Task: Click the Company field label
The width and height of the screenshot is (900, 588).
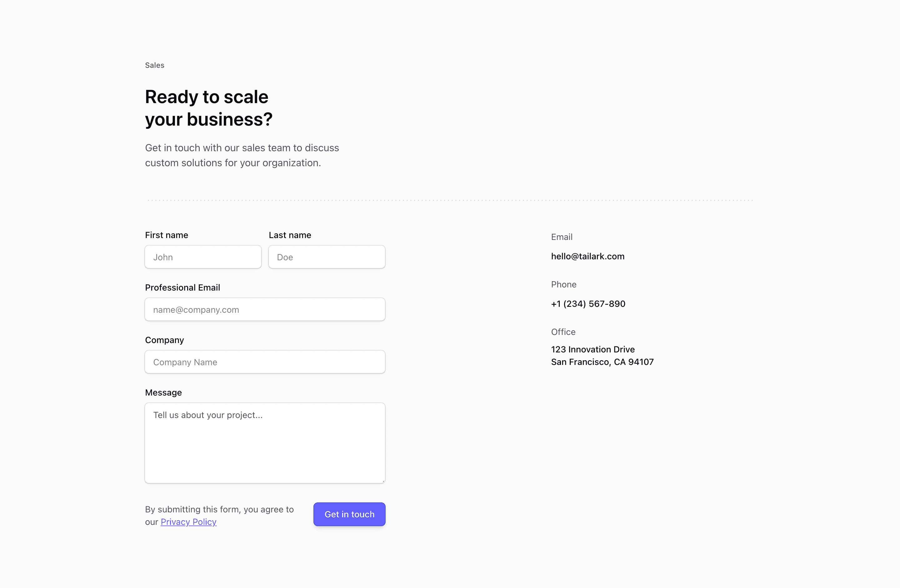Action: [164, 340]
